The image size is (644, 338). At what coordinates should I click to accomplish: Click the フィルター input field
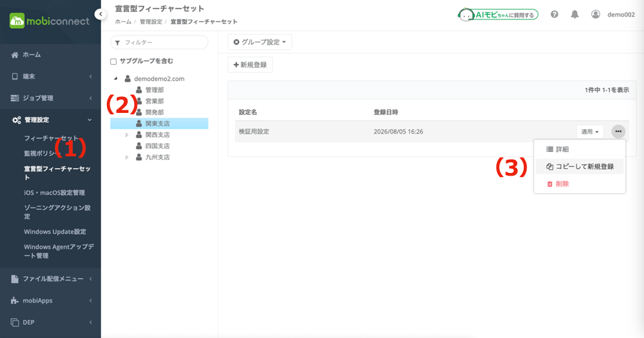160,42
